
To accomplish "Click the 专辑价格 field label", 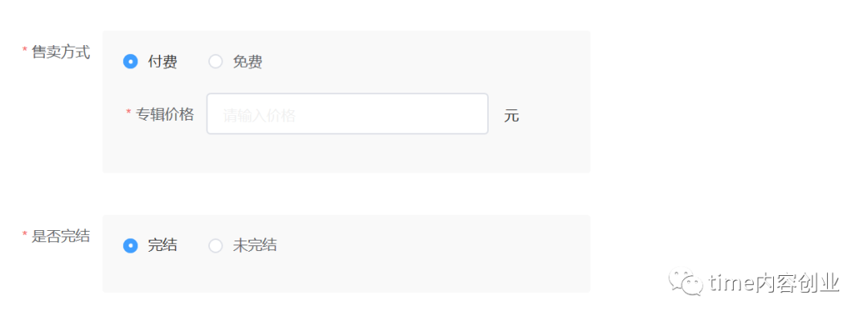I will tap(165, 114).
